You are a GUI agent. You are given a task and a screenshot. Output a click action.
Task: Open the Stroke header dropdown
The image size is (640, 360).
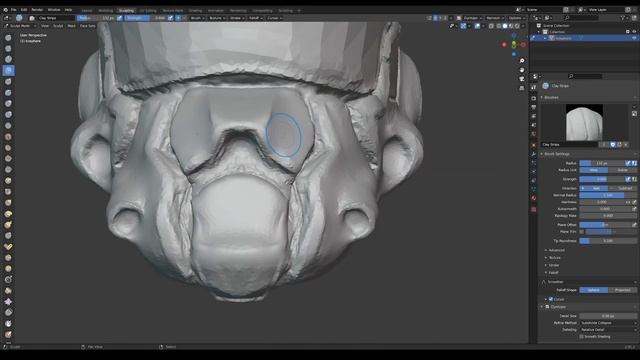pyautogui.click(x=237, y=18)
